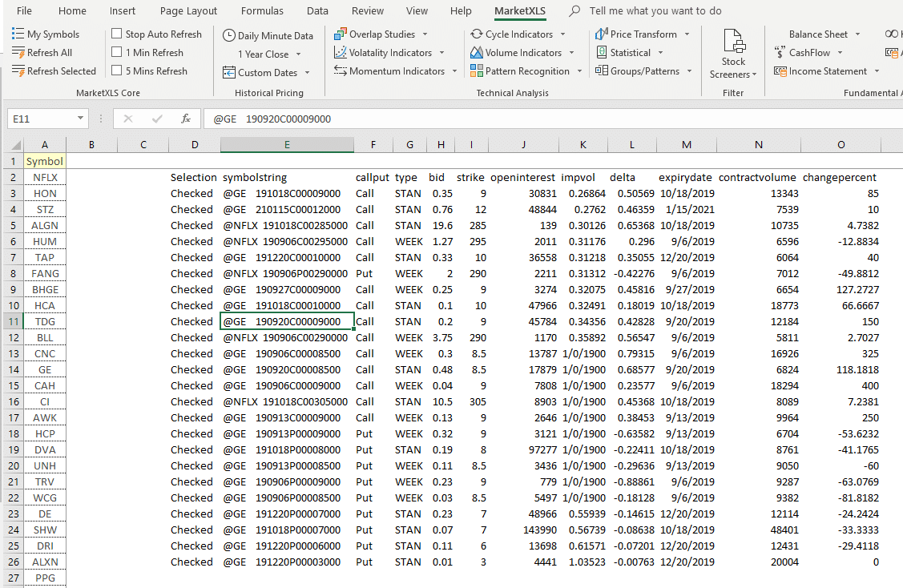Viewport: 903px width, 588px height.
Task: Click the Overlap Studies icon
Action: 341,34
